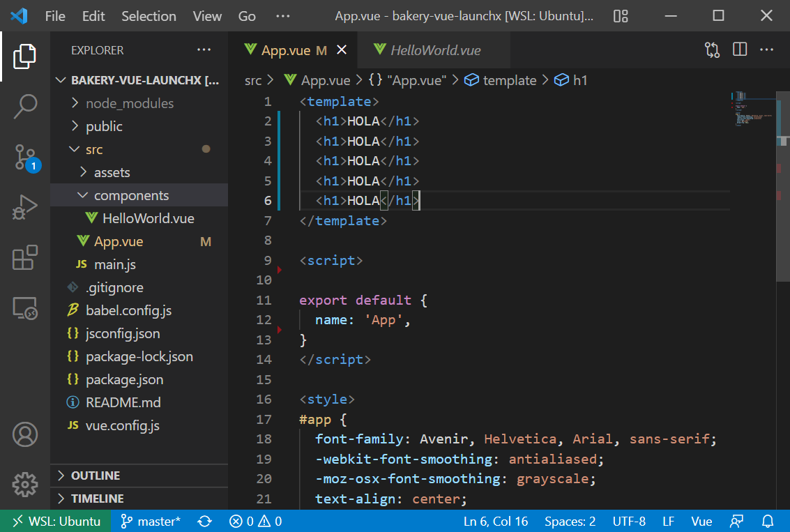
Task: Click Ln 6, Col 16 go to line
Action: point(496,521)
